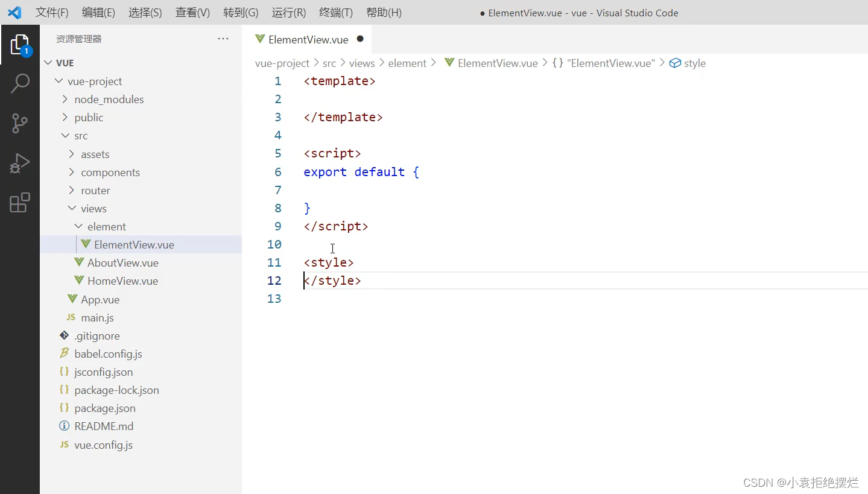
Task: Click Vue icon of ElementView.vue in tree
Action: tap(86, 244)
